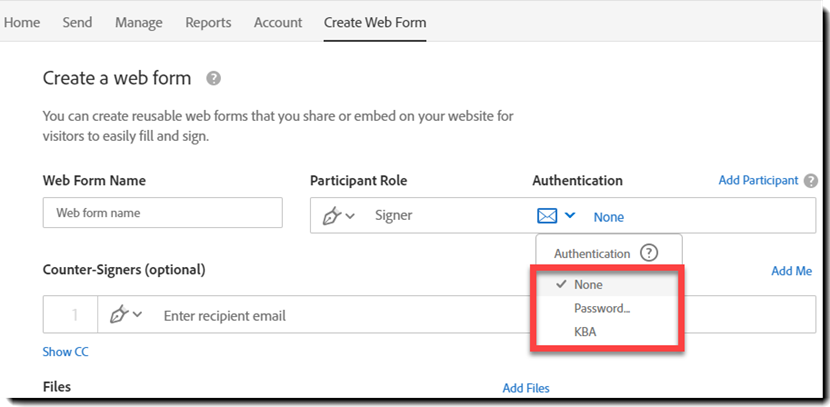Expand the authentication method chevron
830x407 pixels.
(570, 215)
